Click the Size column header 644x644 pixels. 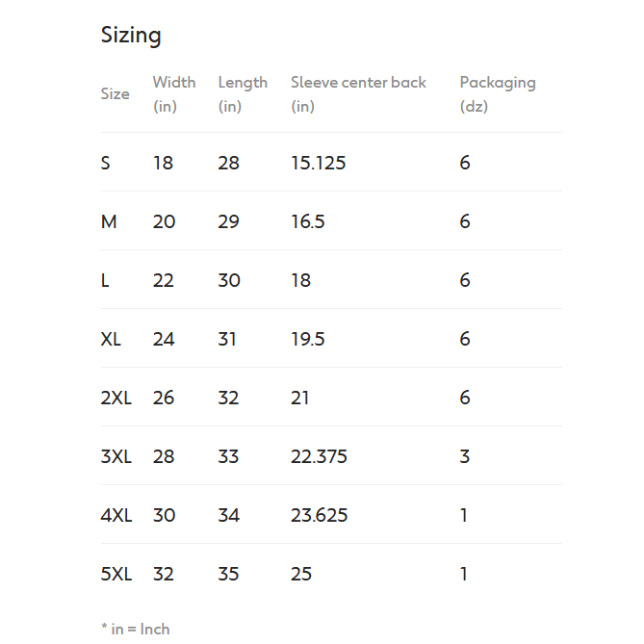[115, 94]
